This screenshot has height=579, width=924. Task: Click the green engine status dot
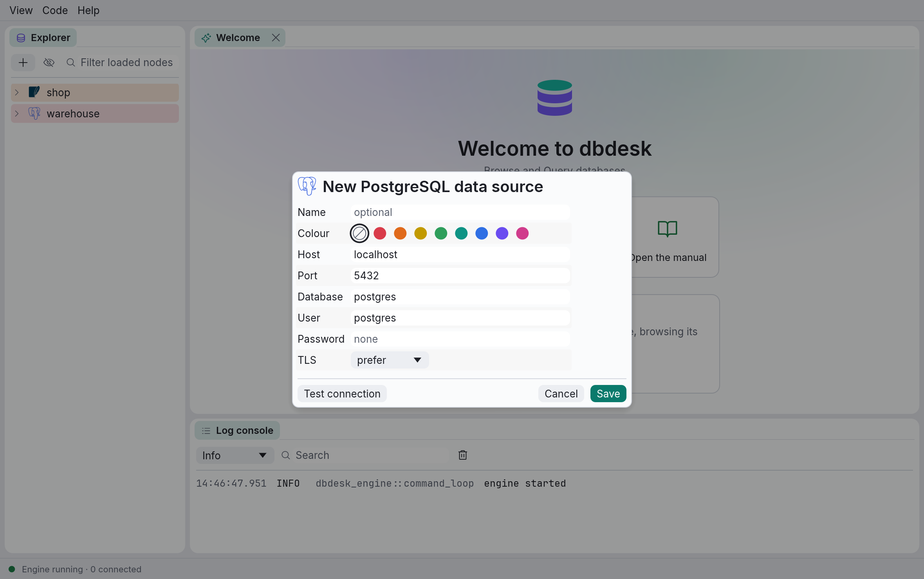tap(12, 569)
